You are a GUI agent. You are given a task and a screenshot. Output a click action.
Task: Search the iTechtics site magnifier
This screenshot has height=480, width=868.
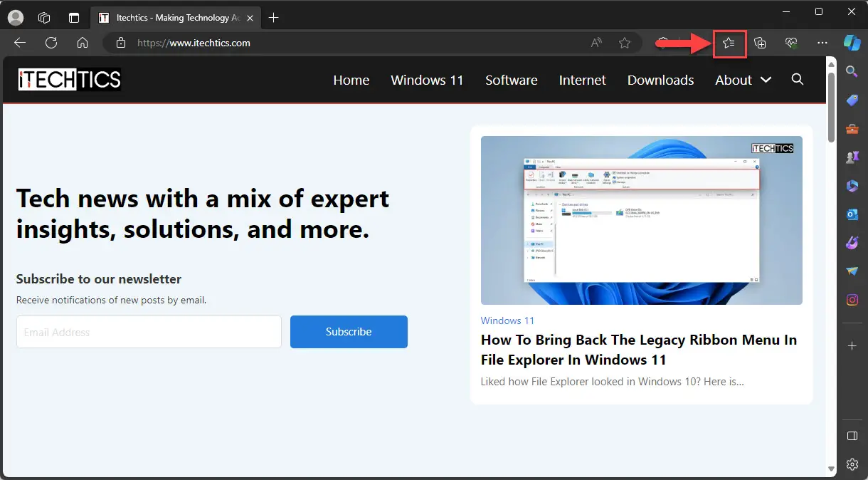pos(798,79)
